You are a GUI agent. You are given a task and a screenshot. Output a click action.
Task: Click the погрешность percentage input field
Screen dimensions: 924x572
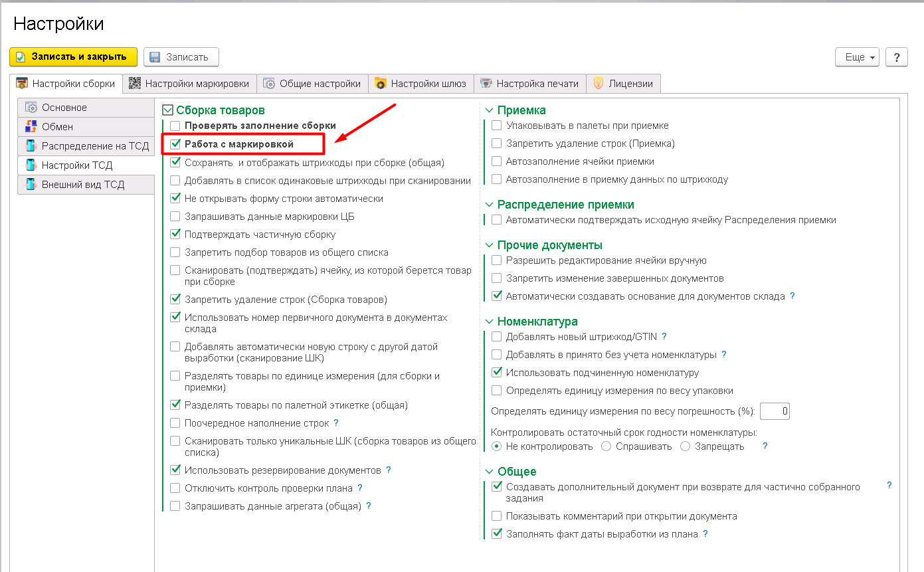(x=775, y=411)
